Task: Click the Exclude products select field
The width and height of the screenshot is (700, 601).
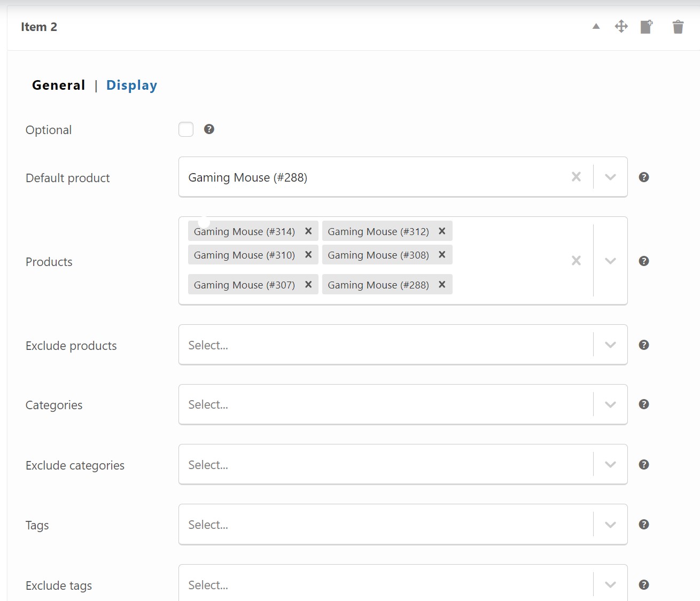Action: 385,345
